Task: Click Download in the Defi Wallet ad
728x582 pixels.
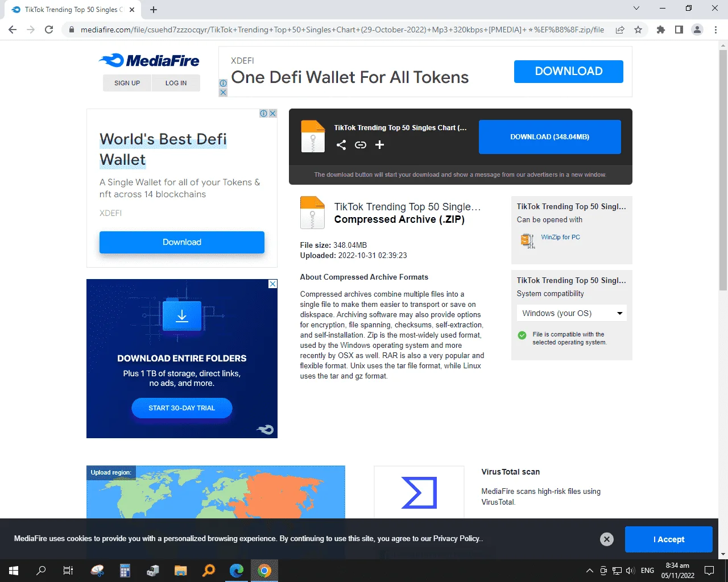Action: coord(182,242)
